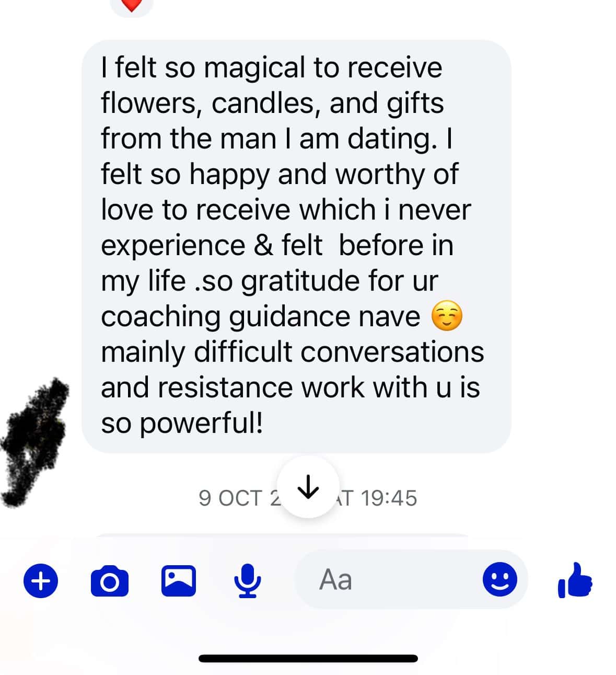
Task: Jump to latest messages with down arrow
Action: (308, 487)
